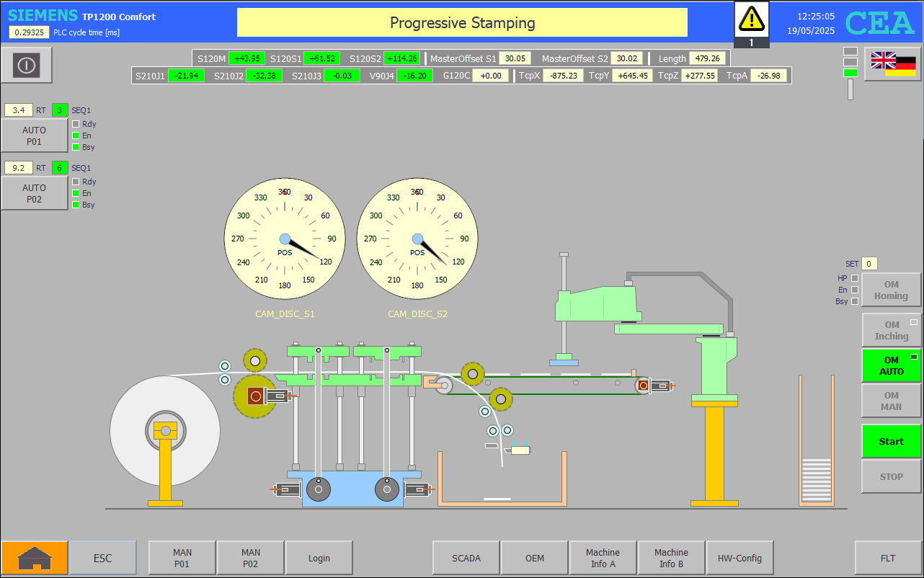The width and height of the screenshot is (924, 578).
Task: Open the MAN P01 screen
Action: click(x=182, y=558)
